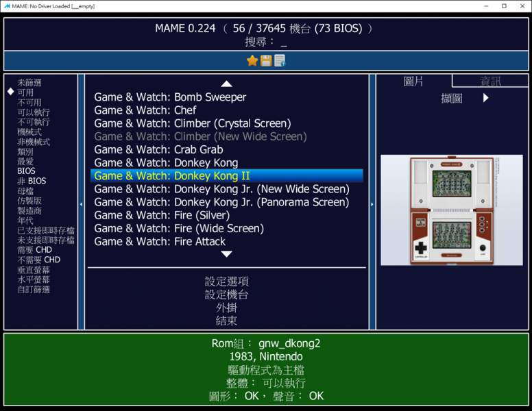The width and height of the screenshot is (532, 411).
Task: Click the Donkey Kong II snapshot image
Action: [452, 210]
